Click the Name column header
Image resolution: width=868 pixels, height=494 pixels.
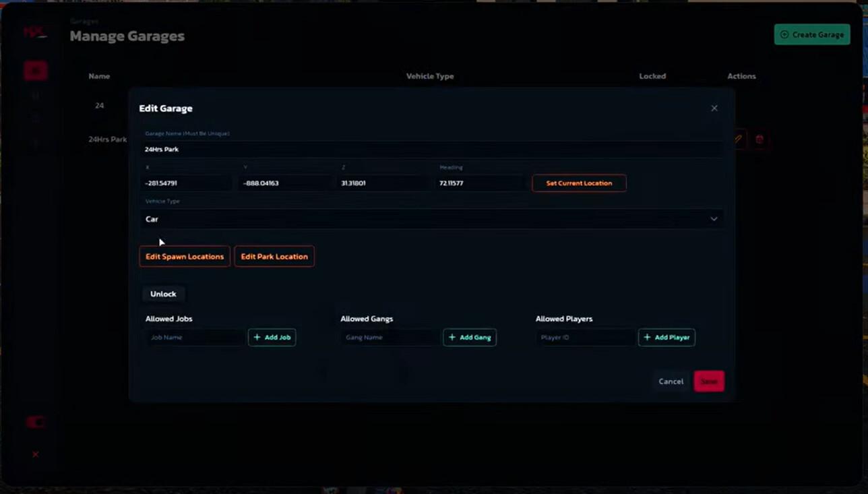(x=99, y=76)
